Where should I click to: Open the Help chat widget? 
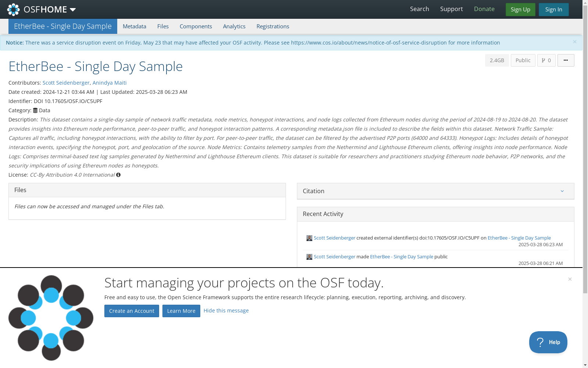pyautogui.click(x=548, y=342)
